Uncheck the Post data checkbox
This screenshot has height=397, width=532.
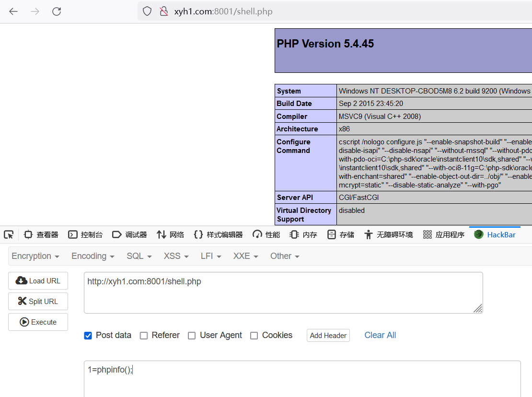tap(88, 336)
